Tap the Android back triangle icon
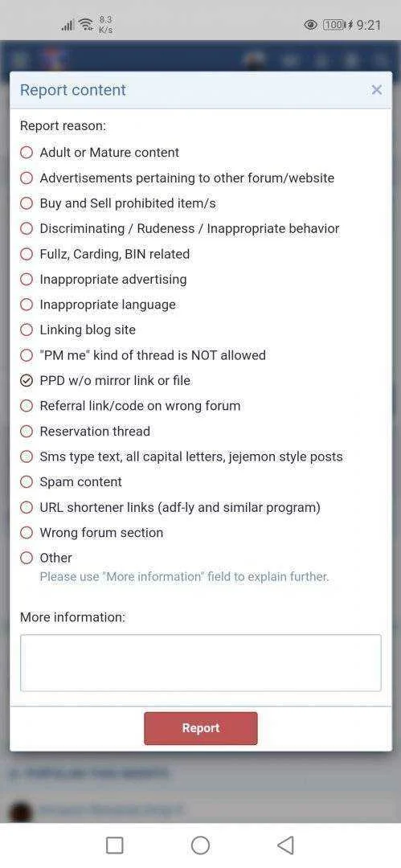401x868 pixels. (x=285, y=845)
